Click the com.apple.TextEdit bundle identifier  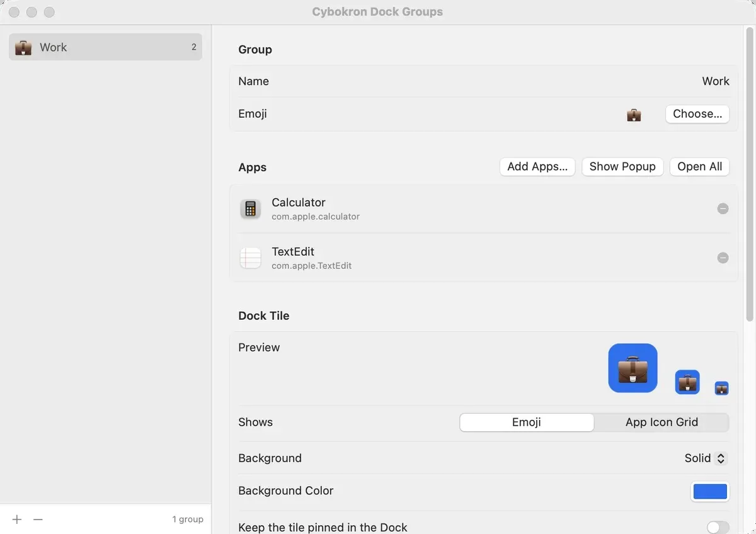pos(312,266)
